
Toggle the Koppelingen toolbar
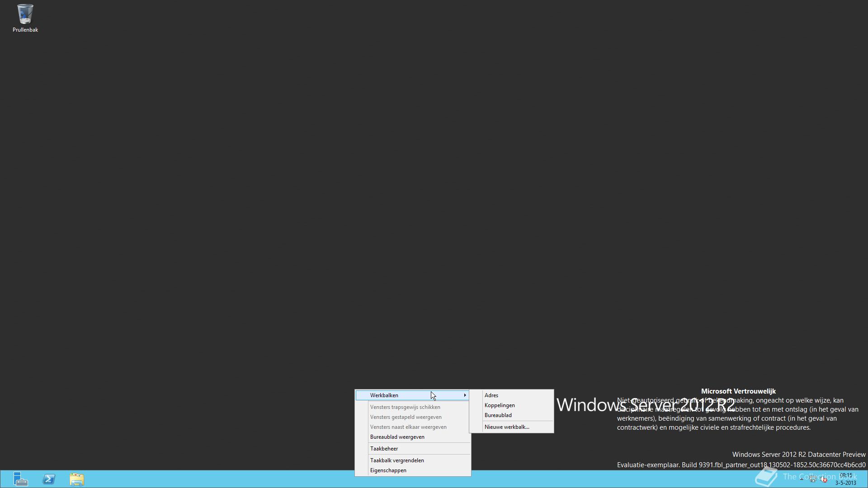point(500,405)
